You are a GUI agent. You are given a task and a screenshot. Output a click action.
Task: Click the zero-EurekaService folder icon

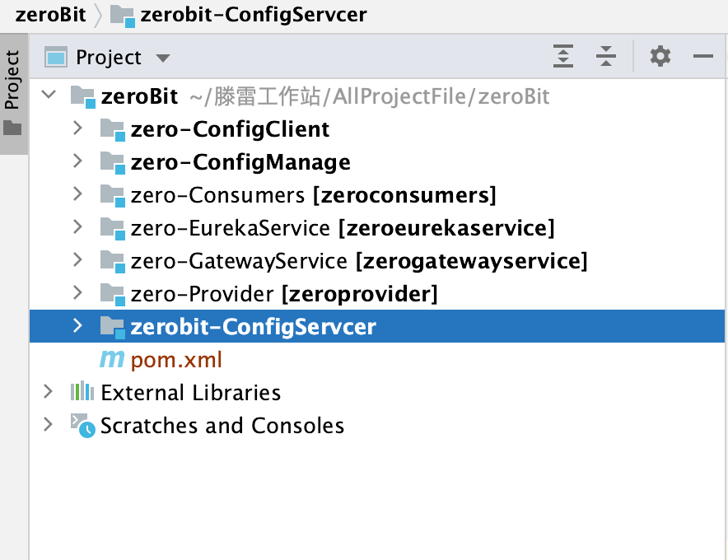click(113, 229)
